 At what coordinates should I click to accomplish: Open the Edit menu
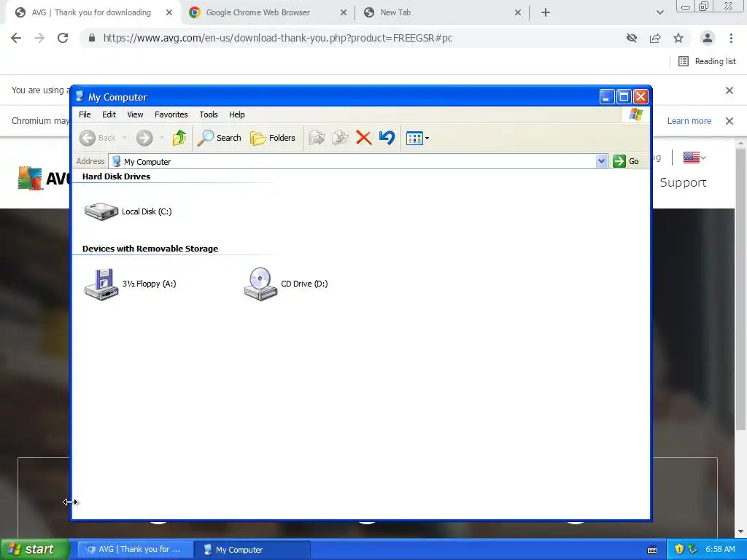coord(109,114)
